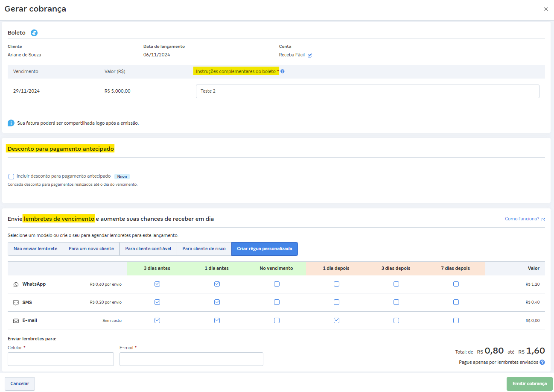Check WhatsApp No vencimento
The width and height of the screenshot is (554, 392).
pyautogui.click(x=277, y=284)
